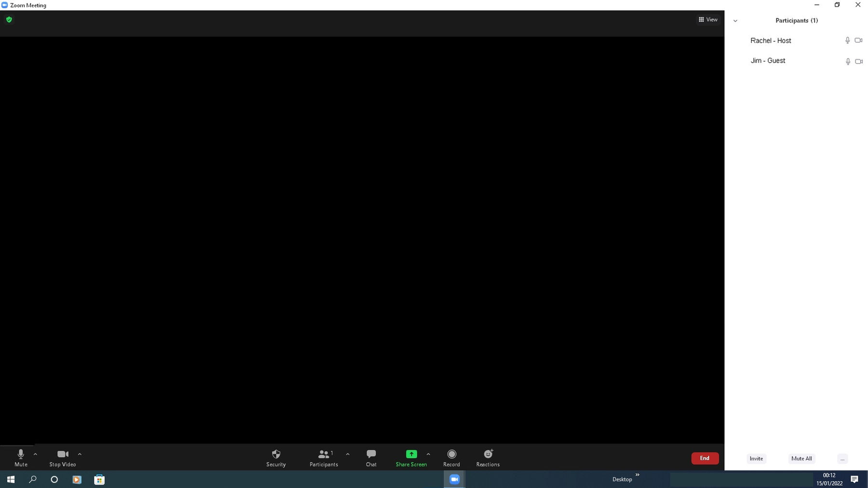Toggle the Participants panel
868x488 pixels.
324,458
